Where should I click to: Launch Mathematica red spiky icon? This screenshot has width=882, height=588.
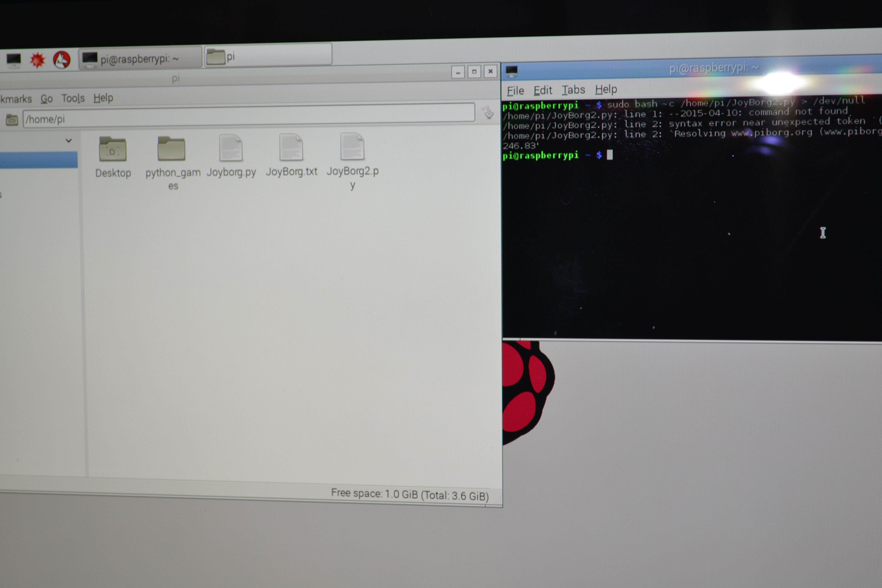tap(38, 60)
